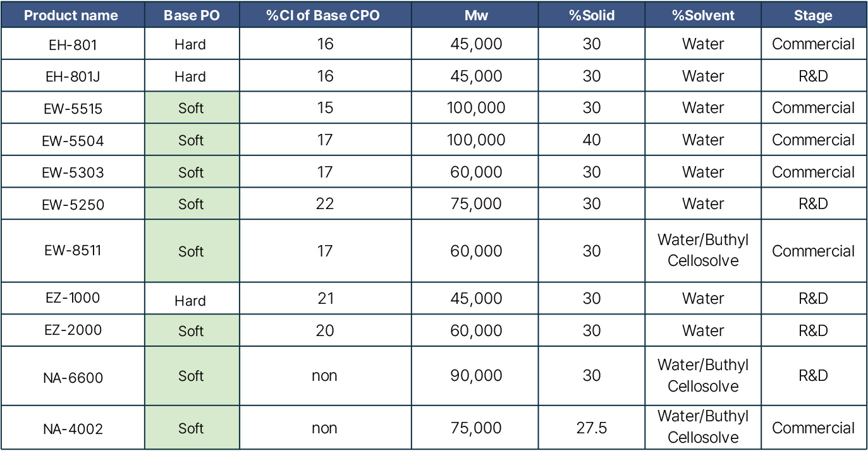Select the 22 chlorine value for EW-5250

[x=325, y=203]
